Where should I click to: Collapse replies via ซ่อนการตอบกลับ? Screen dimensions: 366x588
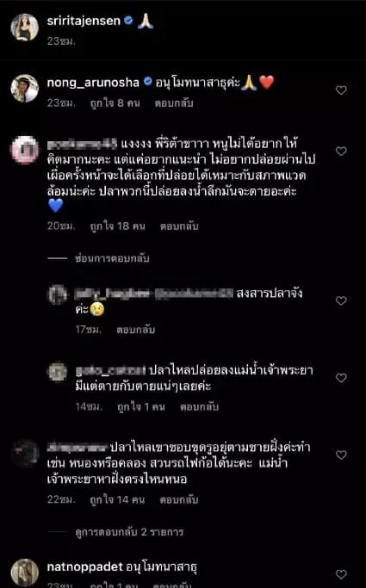[112, 258]
